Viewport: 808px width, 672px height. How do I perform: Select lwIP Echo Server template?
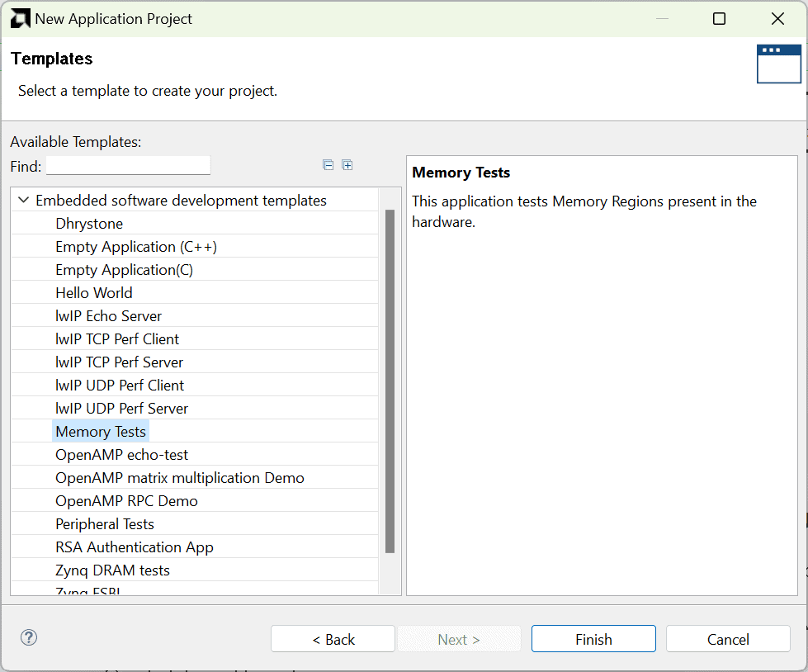point(109,316)
